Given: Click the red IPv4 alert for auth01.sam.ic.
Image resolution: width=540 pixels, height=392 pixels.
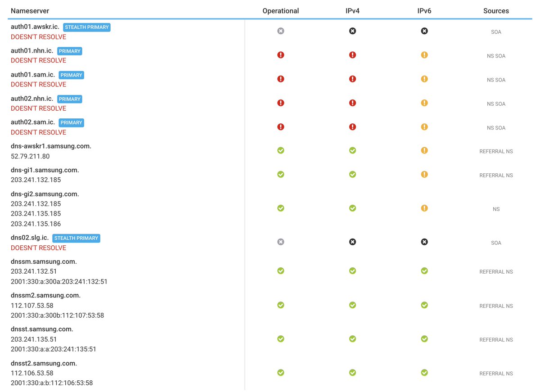Looking at the screenshot, I should (352, 79).
